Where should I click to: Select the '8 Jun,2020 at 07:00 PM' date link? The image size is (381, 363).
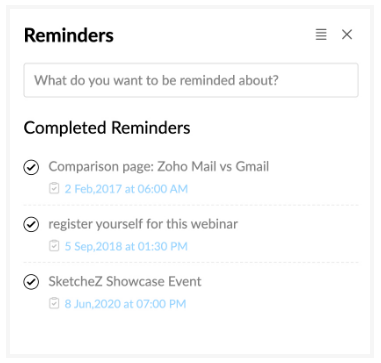point(125,304)
